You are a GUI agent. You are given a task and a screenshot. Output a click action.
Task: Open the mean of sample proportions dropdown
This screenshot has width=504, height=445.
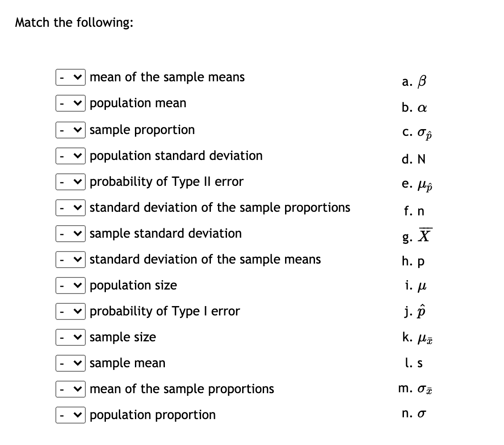(70, 389)
